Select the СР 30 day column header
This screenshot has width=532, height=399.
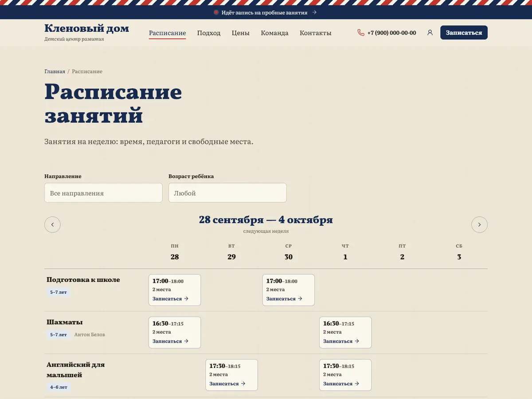click(289, 252)
